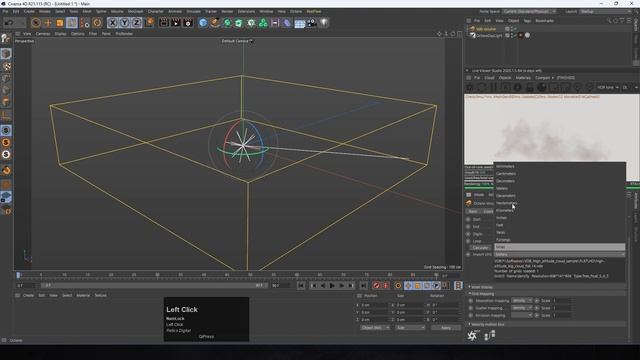Click the Calculate button
This screenshot has height=360, width=640.
point(480,247)
